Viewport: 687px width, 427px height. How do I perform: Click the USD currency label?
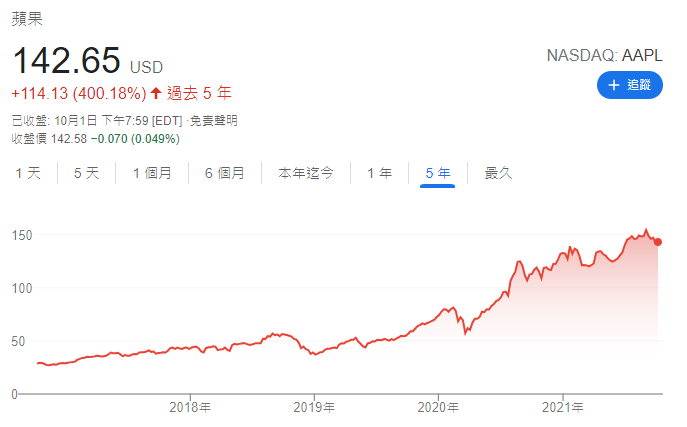click(x=146, y=67)
